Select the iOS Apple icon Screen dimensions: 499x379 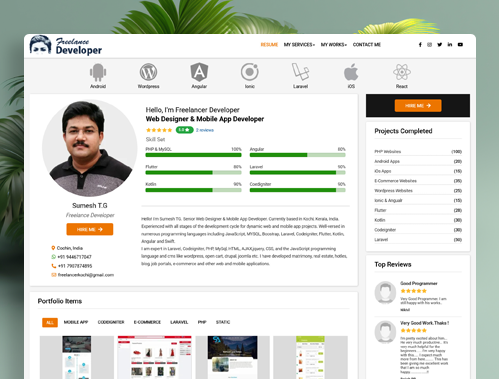click(x=351, y=72)
